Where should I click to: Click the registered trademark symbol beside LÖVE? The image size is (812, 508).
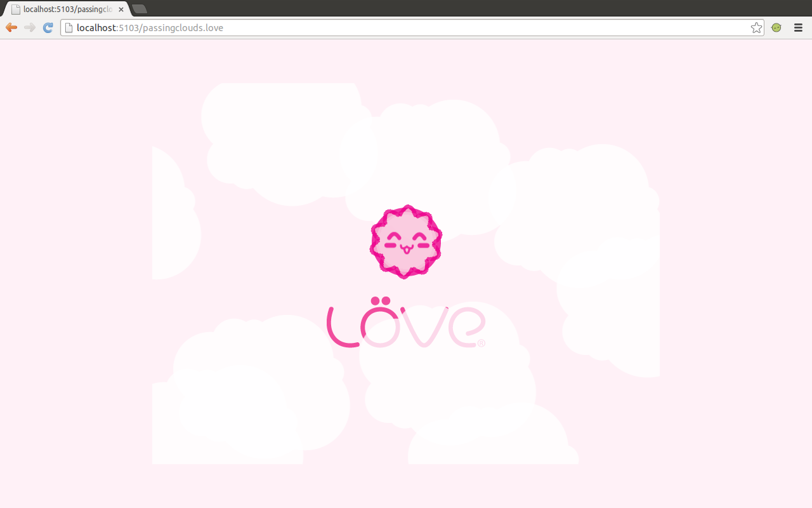(481, 344)
